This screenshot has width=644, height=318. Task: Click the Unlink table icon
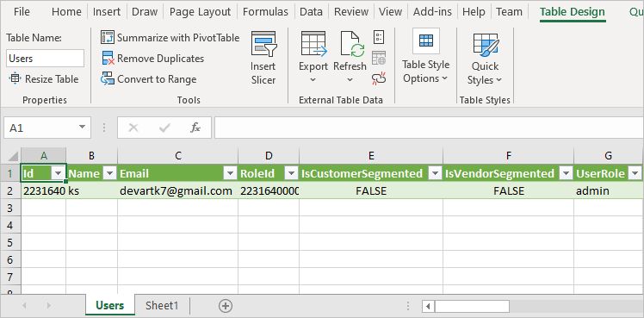(x=379, y=78)
